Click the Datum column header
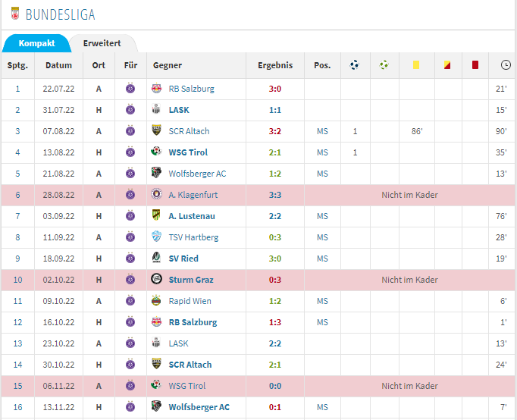The width and height of the screenshot is (517, 420). pos(58,65)
